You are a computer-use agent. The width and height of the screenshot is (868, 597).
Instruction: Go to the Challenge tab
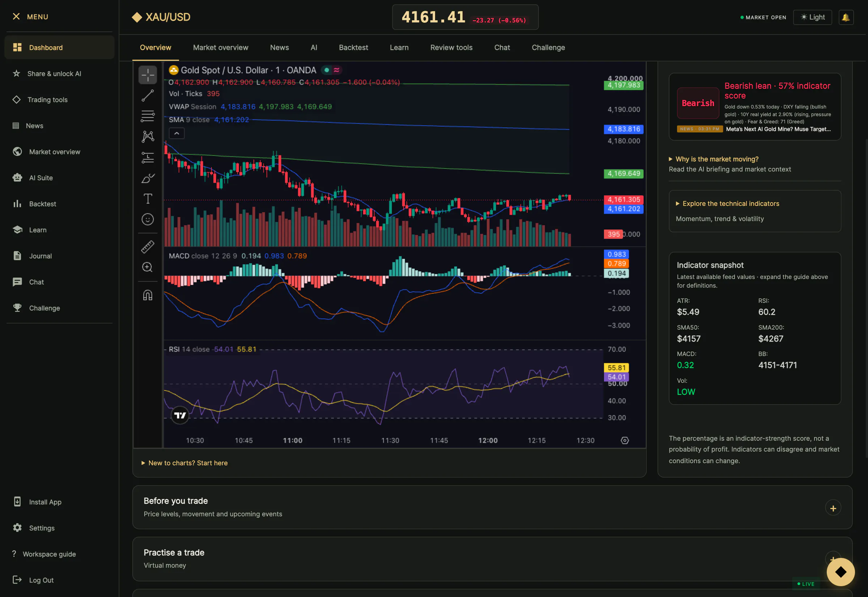click(548, 47)
